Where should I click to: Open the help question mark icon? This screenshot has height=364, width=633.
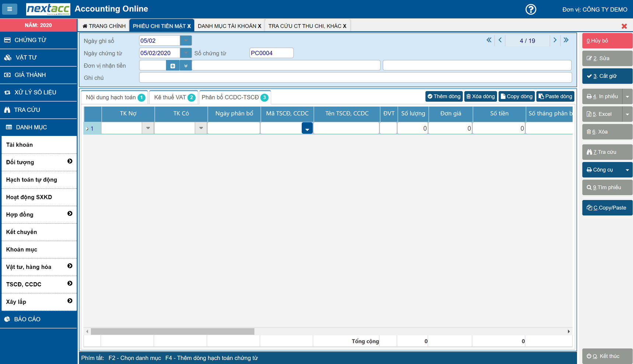point(531,9)
